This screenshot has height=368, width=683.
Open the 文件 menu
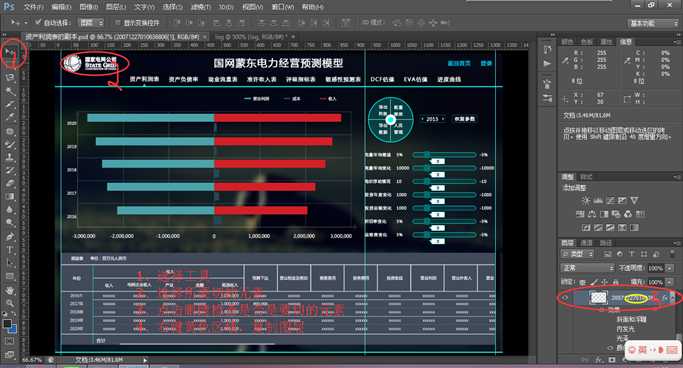[33, 7]
